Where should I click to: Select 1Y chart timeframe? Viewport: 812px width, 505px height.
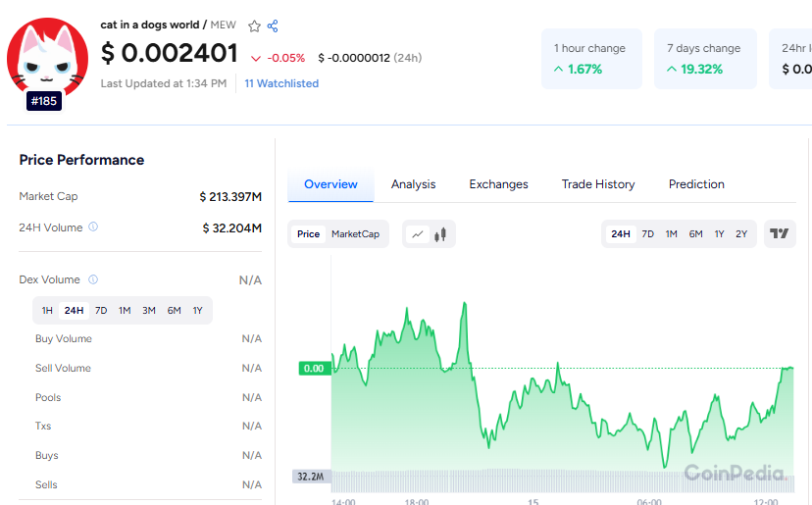click(x=719, y=234)
